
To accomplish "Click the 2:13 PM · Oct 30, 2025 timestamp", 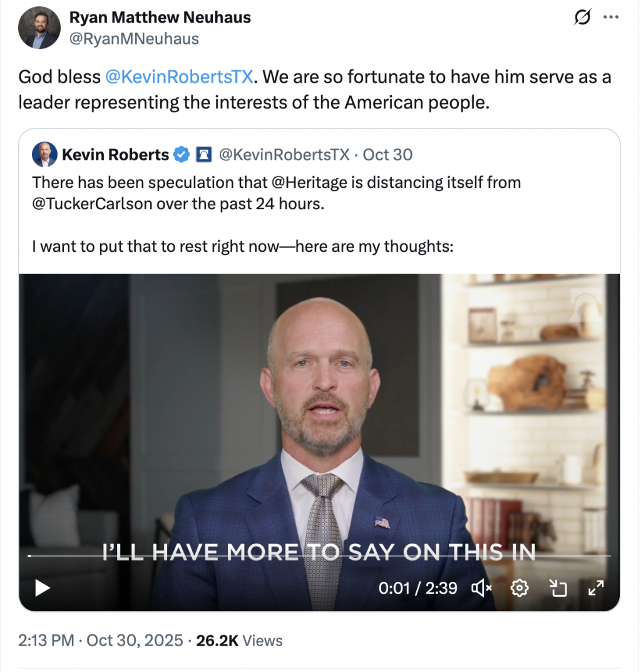I will click(x=101, y=641).
